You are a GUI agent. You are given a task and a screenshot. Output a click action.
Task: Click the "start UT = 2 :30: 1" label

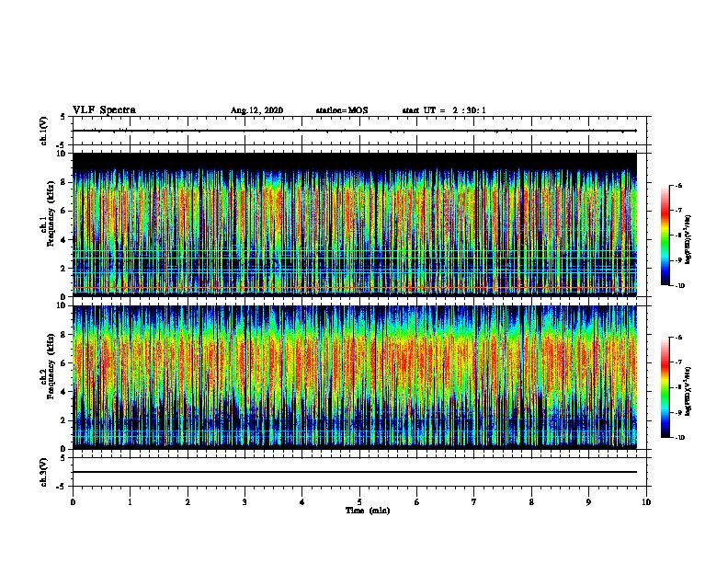pyautogui.click(x=444, y=110)
